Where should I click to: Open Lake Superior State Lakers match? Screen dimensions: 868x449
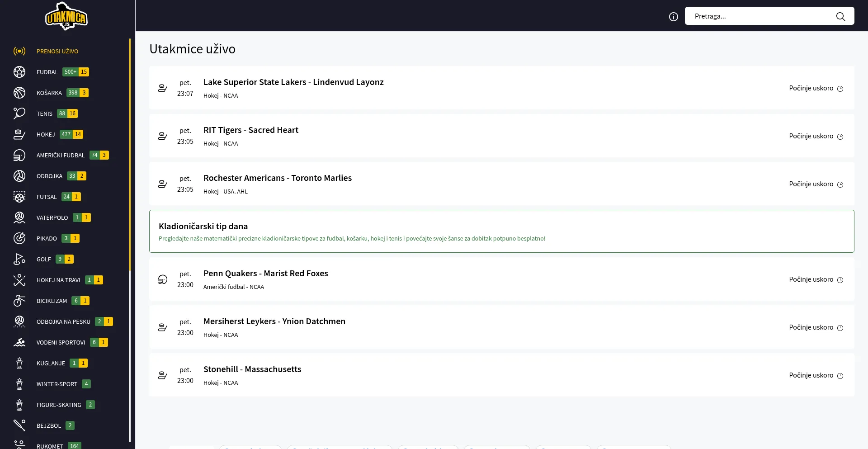pyautogui.click(x=293, y=82)
